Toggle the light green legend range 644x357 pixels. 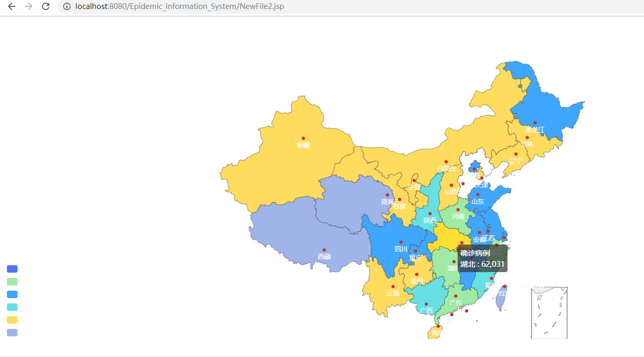12,282
